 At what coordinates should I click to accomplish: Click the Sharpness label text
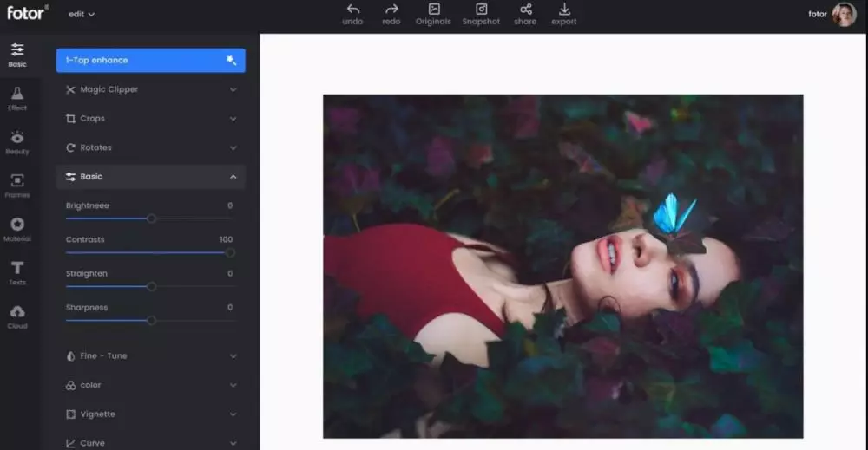point(87,308)
